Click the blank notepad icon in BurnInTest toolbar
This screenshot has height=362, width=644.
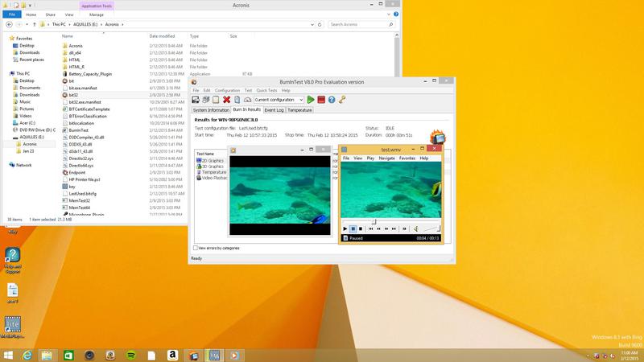(216, 100)
